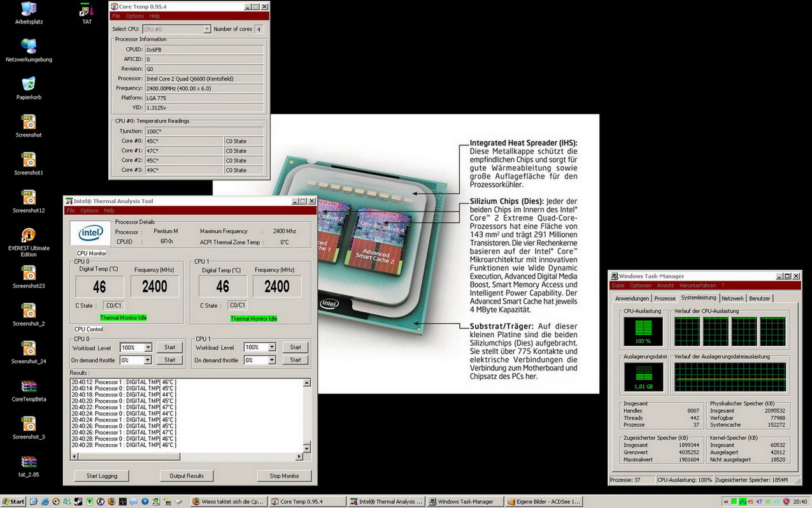The image size is (812, 508).
Task: Open Options menu in Thermal Analysis Tool
Action: click(x=89, y=210)
